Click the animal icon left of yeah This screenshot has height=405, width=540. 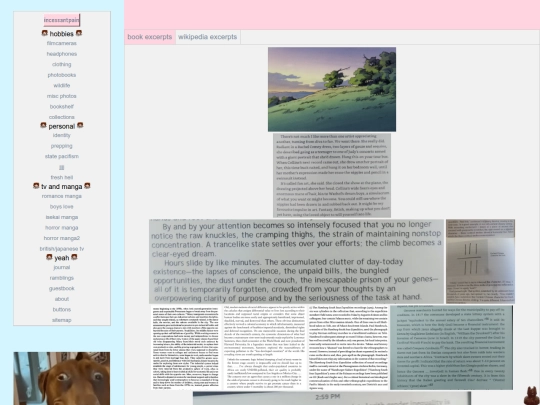(x=49, y=257)
